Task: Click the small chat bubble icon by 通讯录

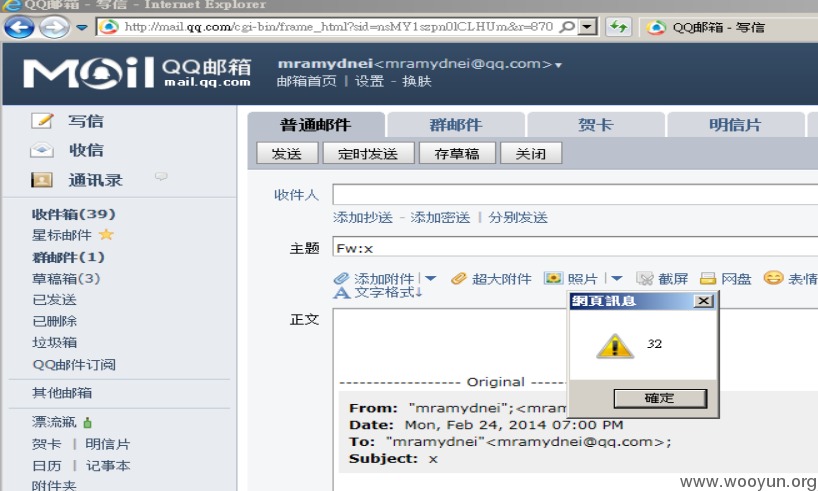Action: (161, 176)
